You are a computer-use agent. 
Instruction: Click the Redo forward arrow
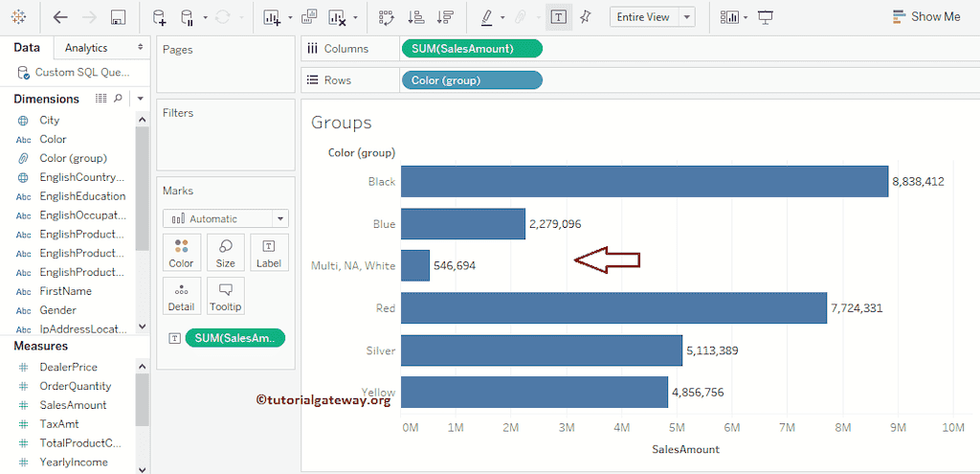click(x=89, y=17)
